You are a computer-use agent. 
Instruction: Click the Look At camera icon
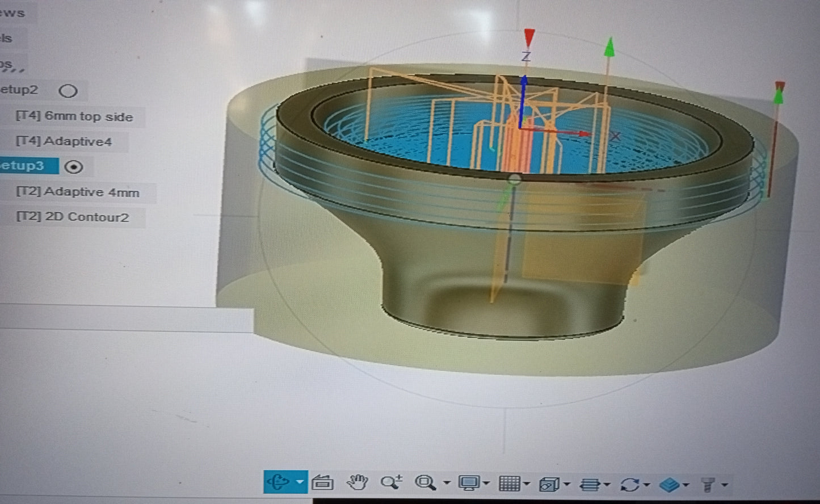322,483
